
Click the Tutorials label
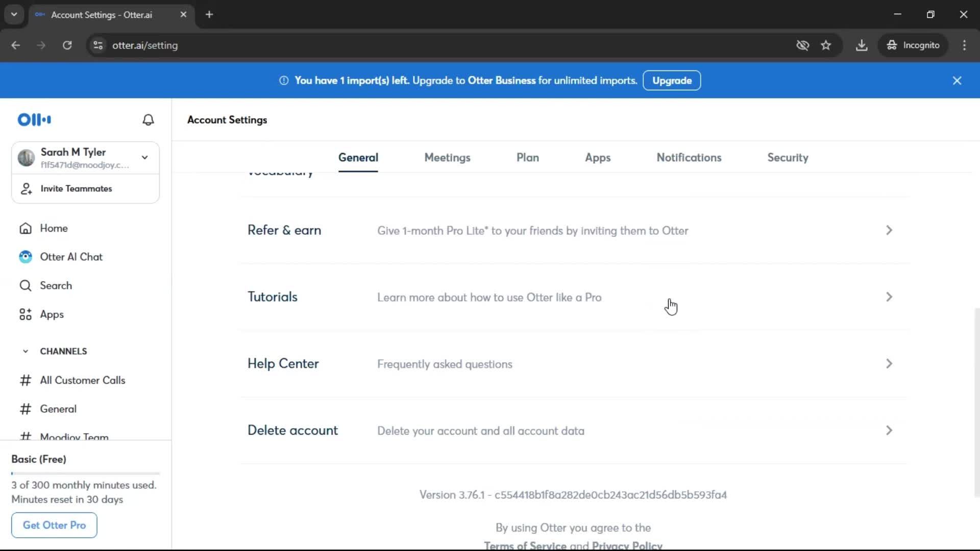273,297
